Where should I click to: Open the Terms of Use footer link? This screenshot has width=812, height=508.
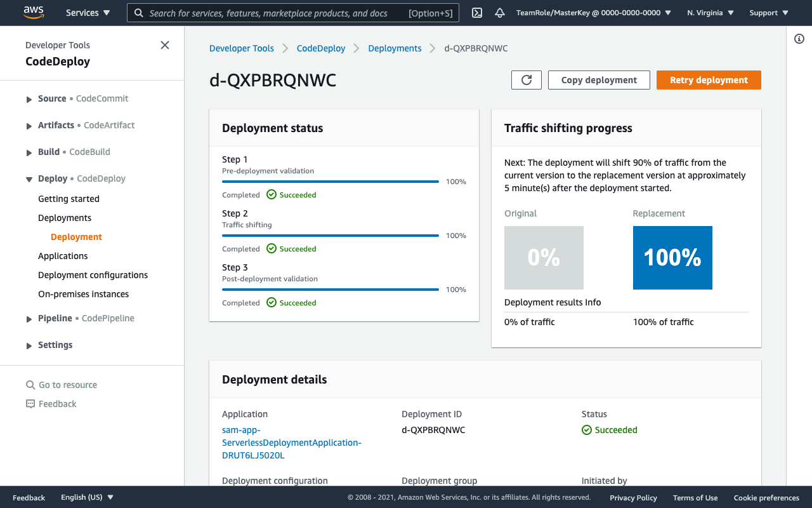pyautogui.click(x=695, y=498)
